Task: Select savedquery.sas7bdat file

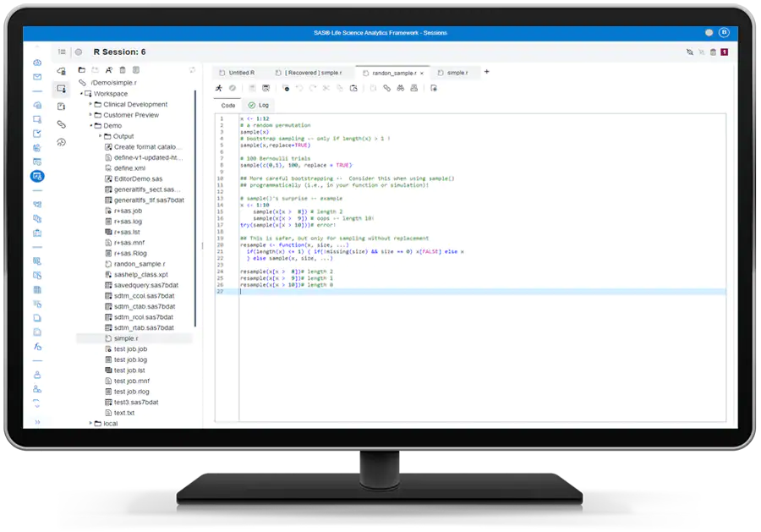Action: 146,285
